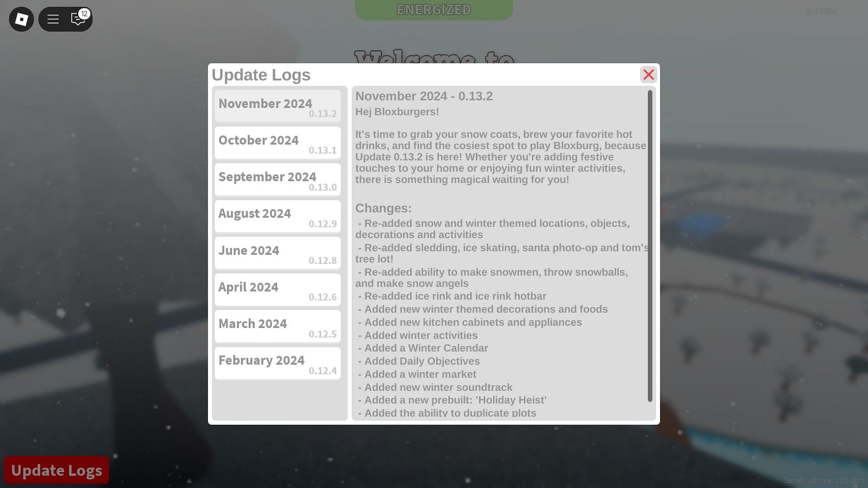Screen dimensions: 868x488
Task: Click the 'Hej Bloxburgers!' greeting text
Action: click(x=397, y=112)
